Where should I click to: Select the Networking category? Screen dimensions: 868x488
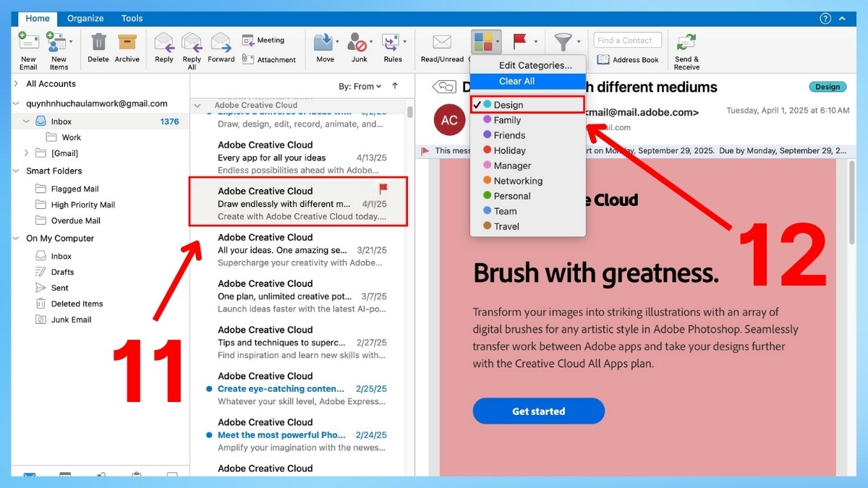tap(528, 181)
